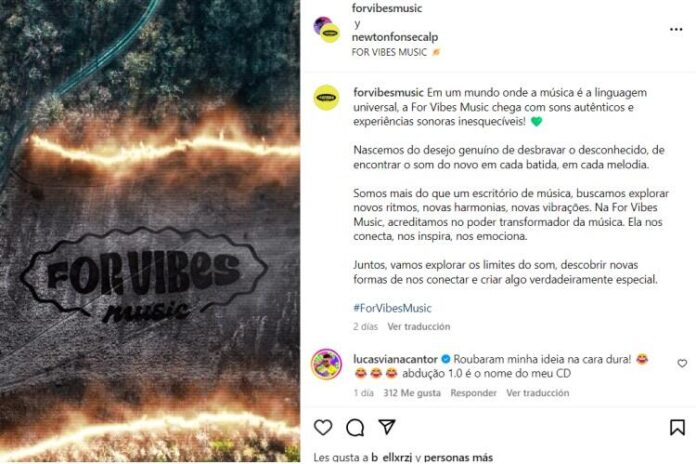Like lucasvianacantor's comment with small heart

pyautogui.click(x=682, y=363)
